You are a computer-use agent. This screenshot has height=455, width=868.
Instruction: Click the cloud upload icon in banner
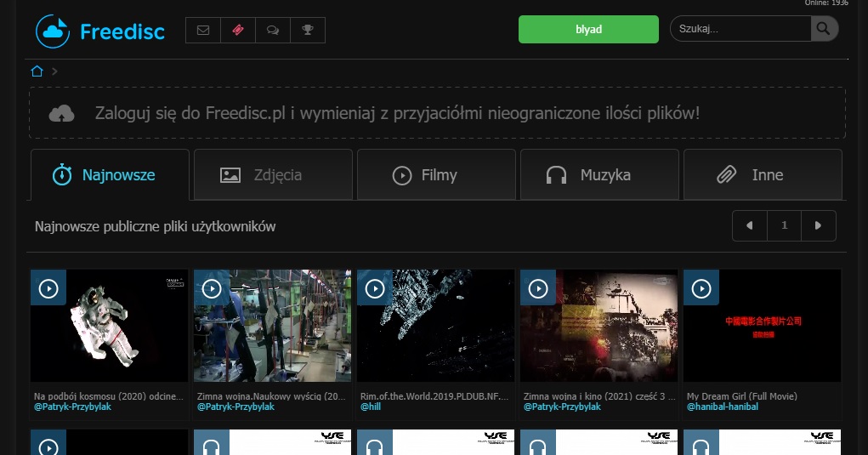[61, 113]
